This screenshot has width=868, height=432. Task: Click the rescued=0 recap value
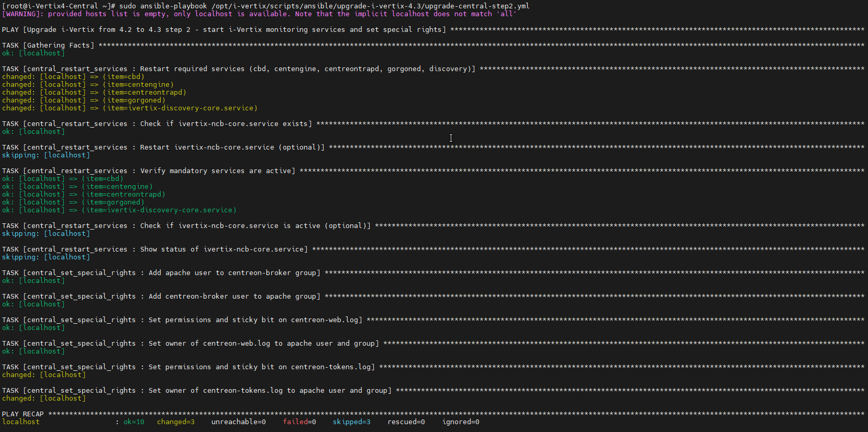(406, 422)
